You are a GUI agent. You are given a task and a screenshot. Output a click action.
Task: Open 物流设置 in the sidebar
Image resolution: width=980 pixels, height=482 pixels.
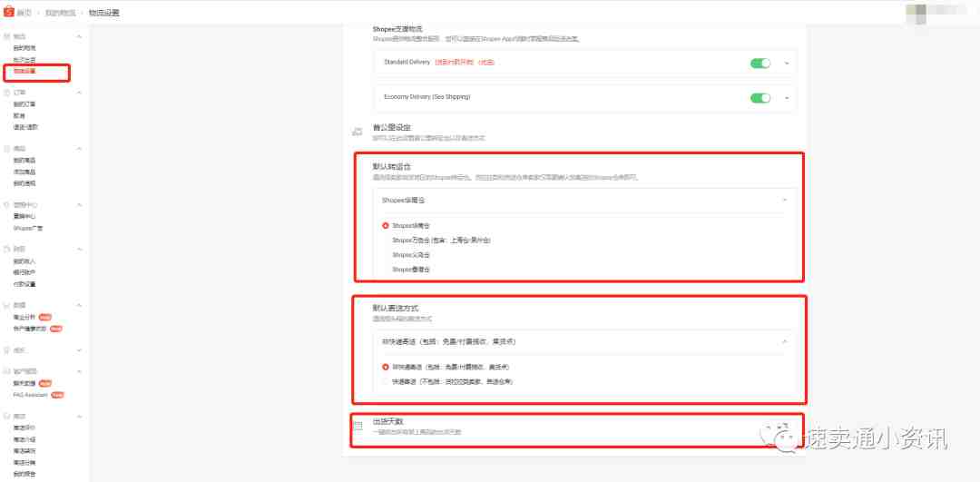24,72
